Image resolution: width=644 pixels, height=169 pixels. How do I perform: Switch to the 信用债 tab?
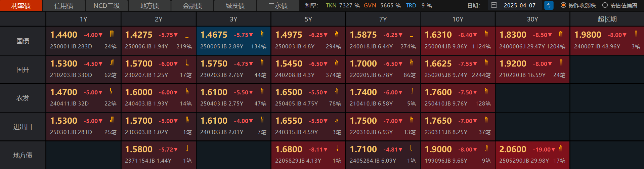coord(64,6)
